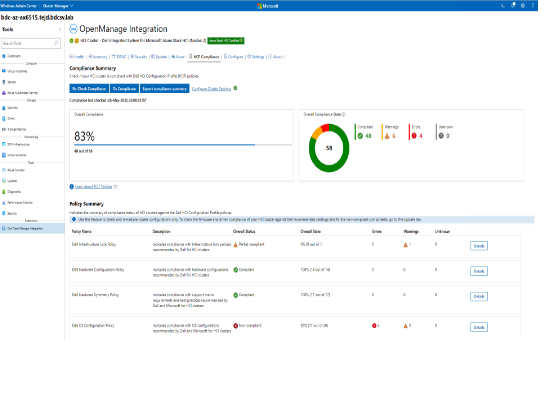Switch to the About tab
The width and height of the screenshot is (544, 394).
point(276,57)
